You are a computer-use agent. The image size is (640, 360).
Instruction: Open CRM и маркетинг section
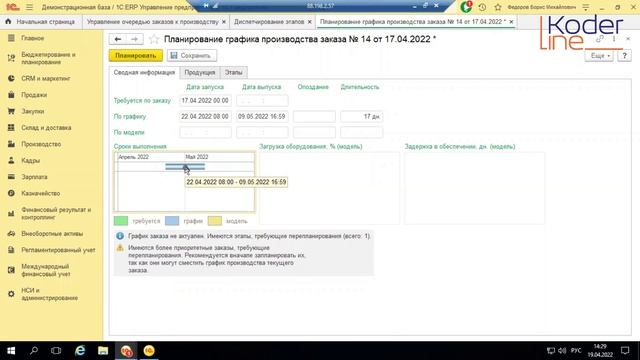[46, 78]
